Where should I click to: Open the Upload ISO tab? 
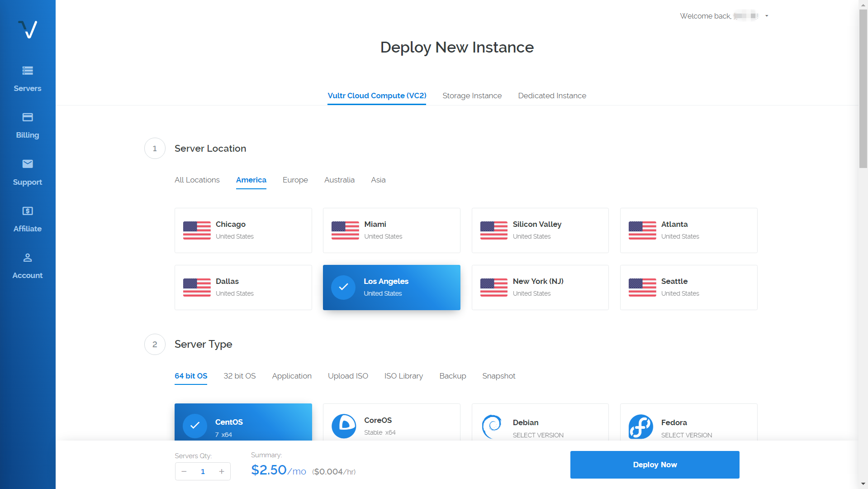[x=348, y=376]
